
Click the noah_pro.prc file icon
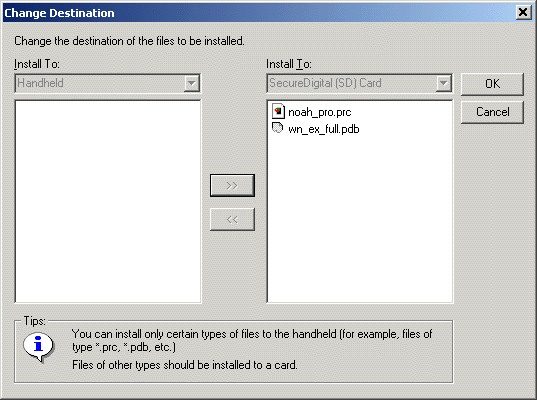[278, 111]
